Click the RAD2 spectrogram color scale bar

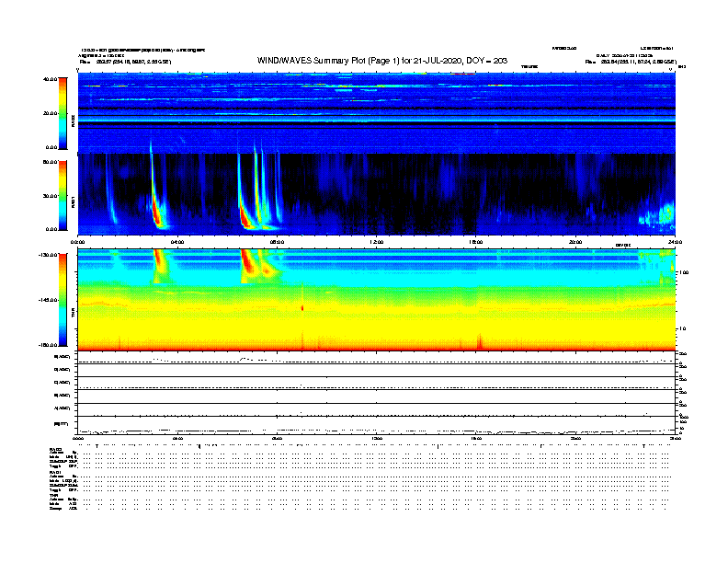63,113
